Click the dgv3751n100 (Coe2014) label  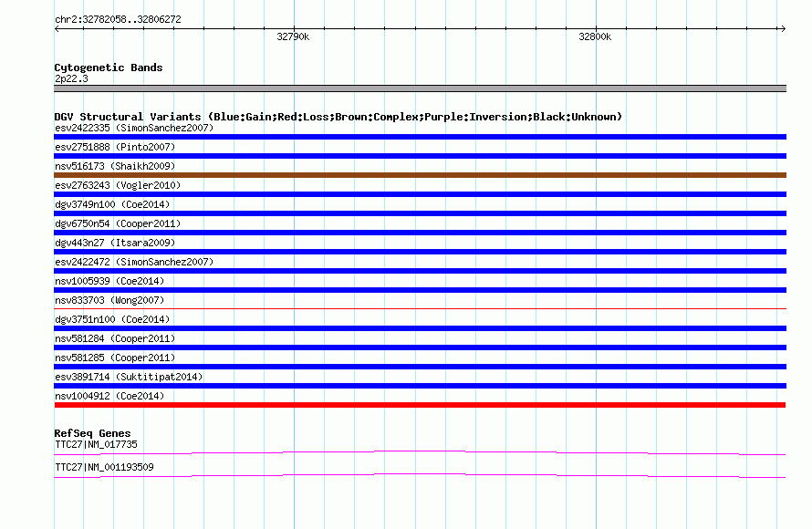pos(112,319)
